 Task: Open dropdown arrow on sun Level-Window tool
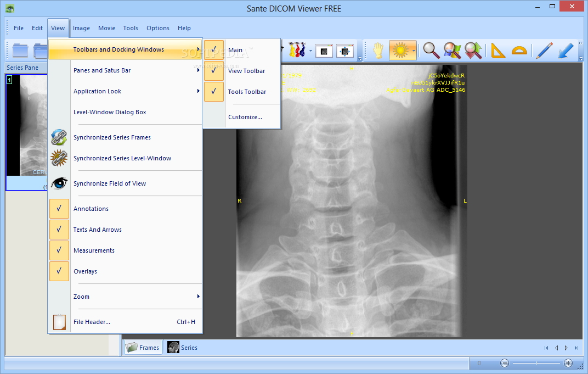tap(414, 51)
